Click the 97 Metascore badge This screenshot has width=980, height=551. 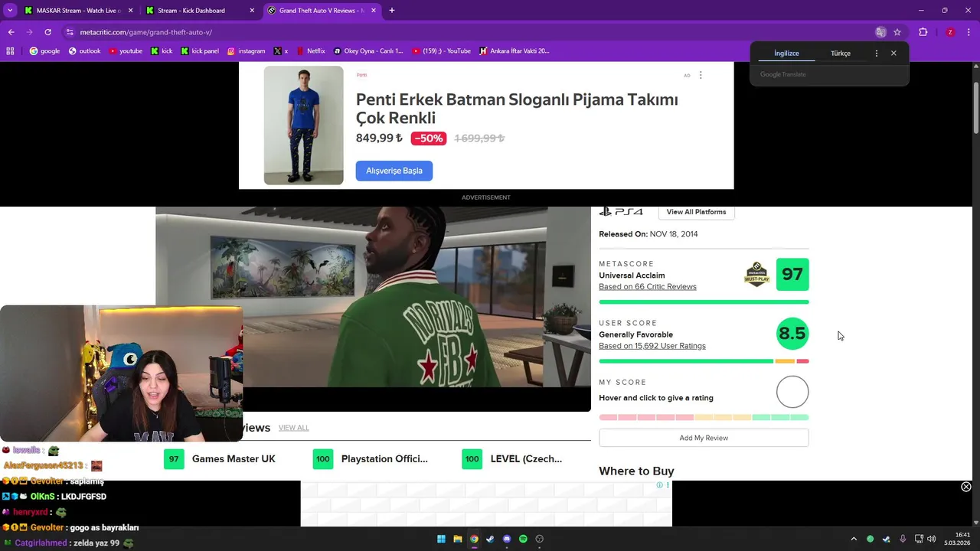(x=792, y=275)
